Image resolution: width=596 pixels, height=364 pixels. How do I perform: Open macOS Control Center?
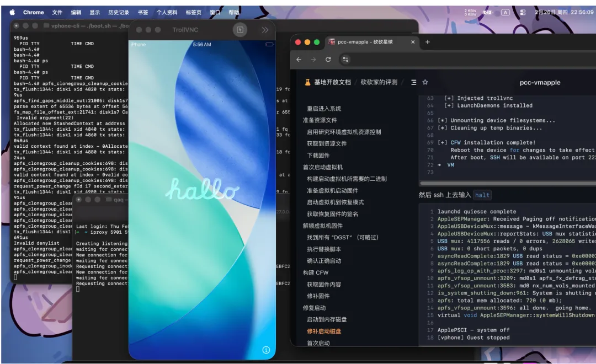(523, 12)
